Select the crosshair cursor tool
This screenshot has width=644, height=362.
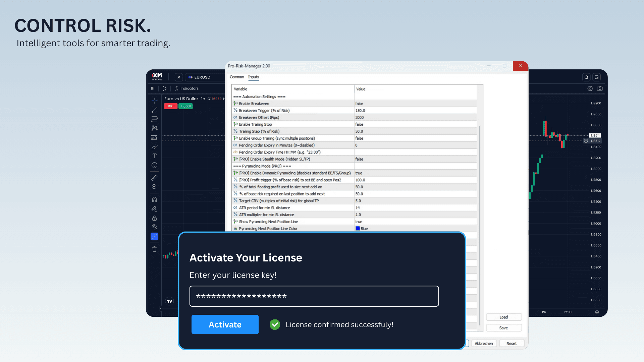click(154, 100)
